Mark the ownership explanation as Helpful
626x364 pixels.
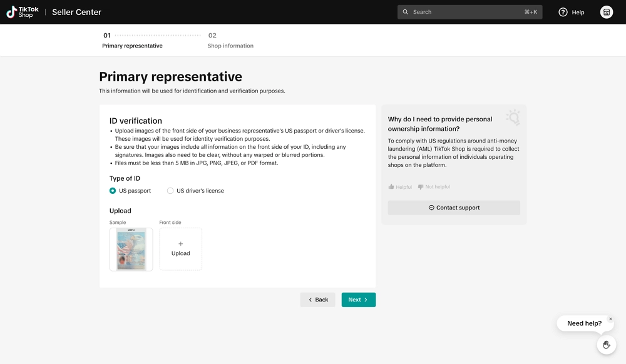coord(399,186)
